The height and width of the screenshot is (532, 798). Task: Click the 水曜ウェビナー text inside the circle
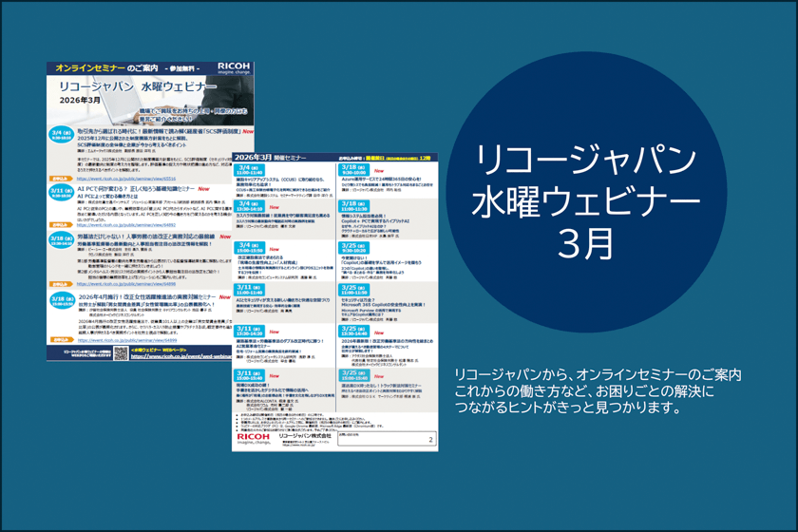click(586, 201)
